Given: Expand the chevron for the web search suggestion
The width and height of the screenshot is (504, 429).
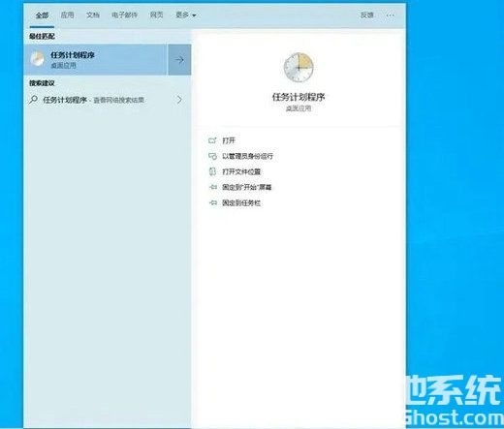Looking at the screenshot, I should [179, 100].
